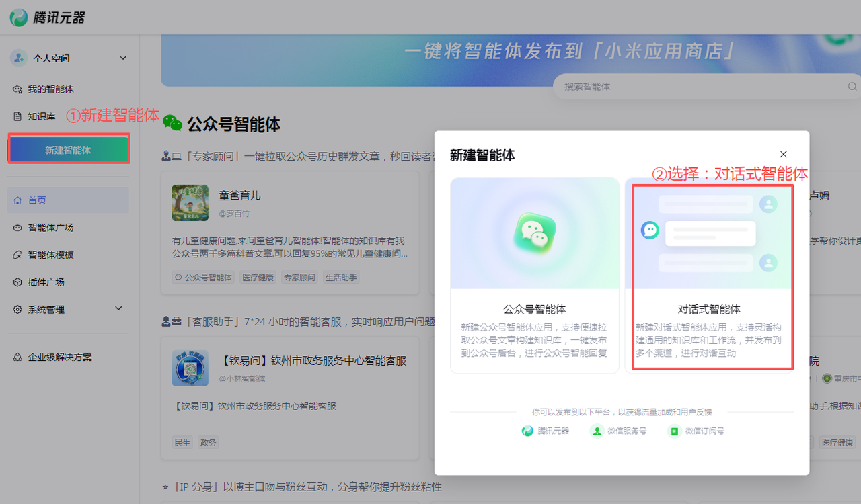The height and width of the screenshot is (504, 861).
Task: Choose the 对话式智能体 option title
Action: point(709,310)
